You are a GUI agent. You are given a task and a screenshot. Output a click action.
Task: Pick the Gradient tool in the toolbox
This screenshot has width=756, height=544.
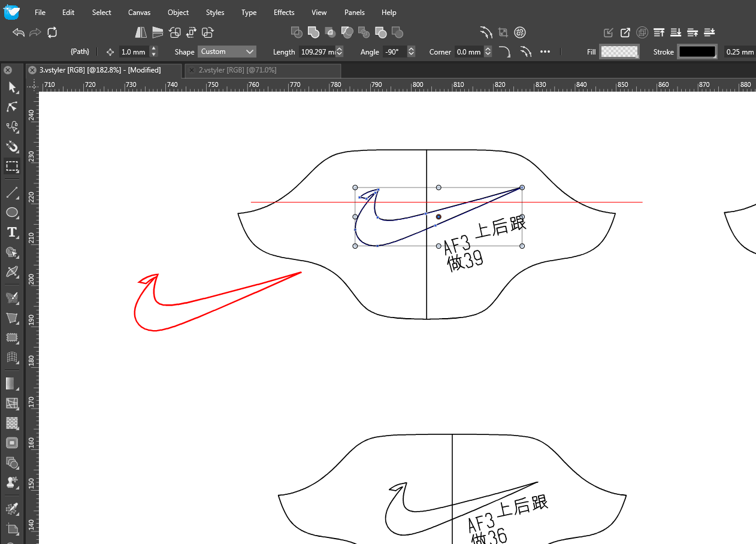tap(12, 383)
